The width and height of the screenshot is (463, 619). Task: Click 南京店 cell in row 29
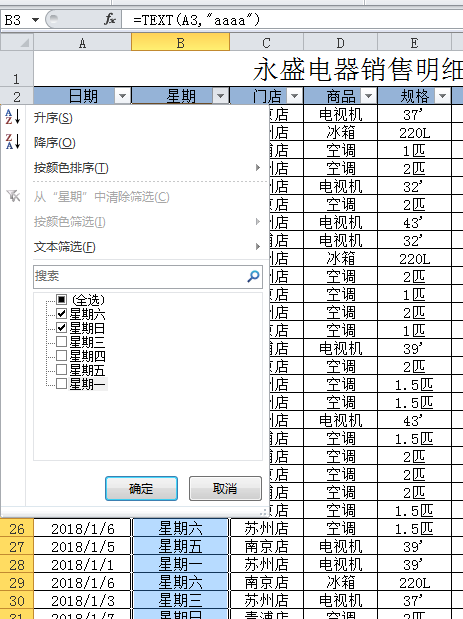(266, 582)
